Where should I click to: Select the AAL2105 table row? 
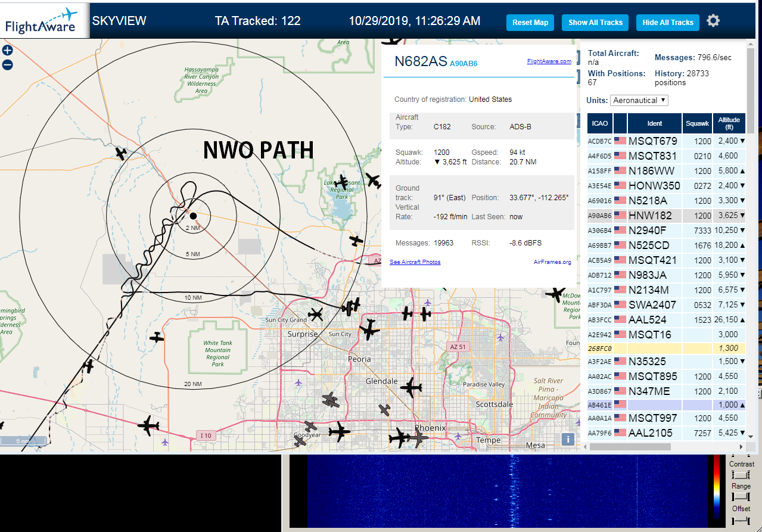click(666, 433)
